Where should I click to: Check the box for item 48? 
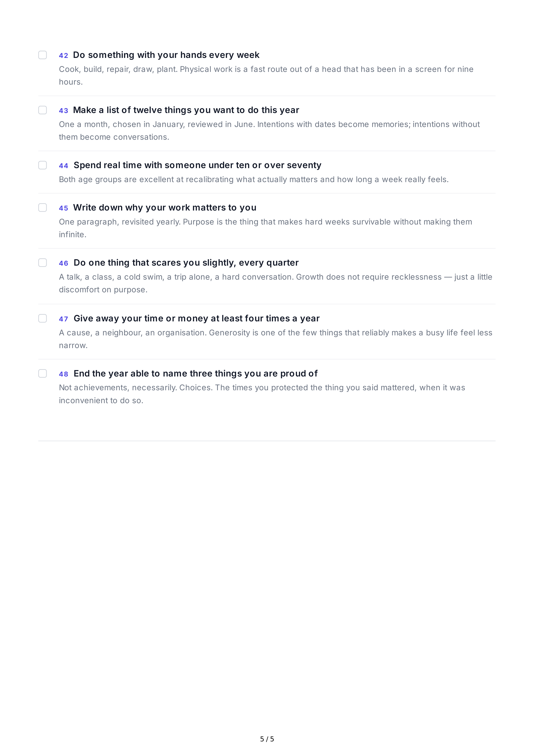(42, 373)
